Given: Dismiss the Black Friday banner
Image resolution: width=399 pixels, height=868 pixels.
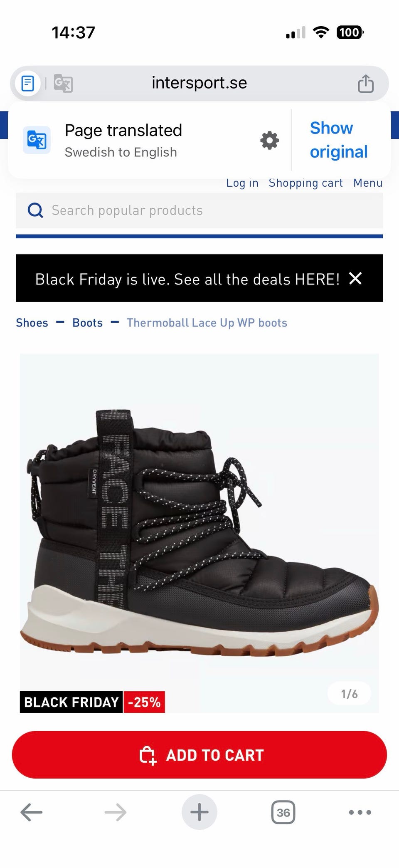Looking at the screenshot, I should [x=355, y=278].
